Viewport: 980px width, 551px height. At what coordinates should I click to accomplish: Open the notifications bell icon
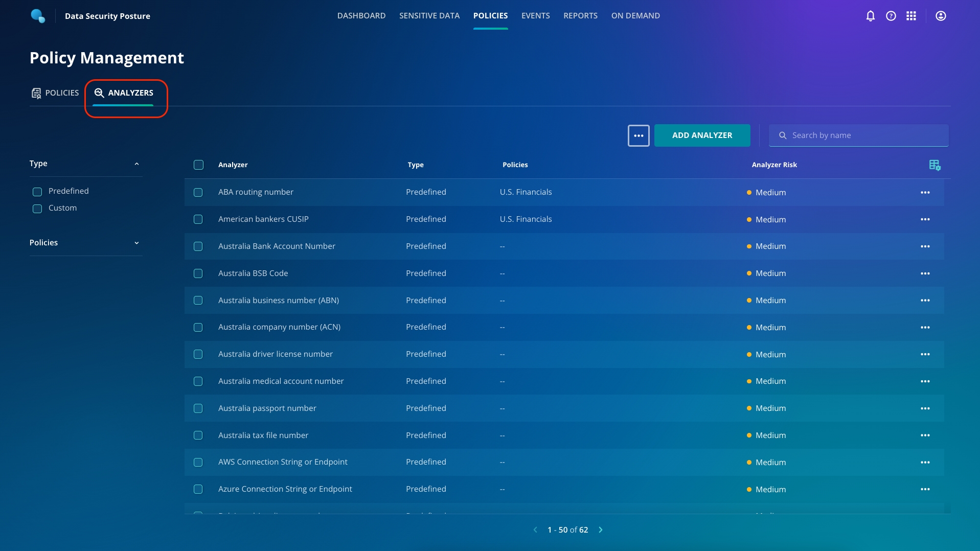(870, 16)
